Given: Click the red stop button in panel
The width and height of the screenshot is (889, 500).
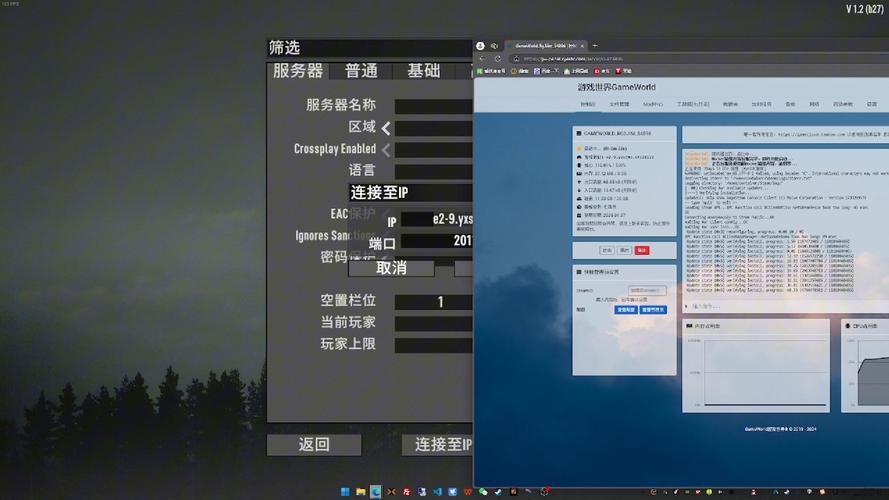Looking at the screenshot, I should 642,250.
